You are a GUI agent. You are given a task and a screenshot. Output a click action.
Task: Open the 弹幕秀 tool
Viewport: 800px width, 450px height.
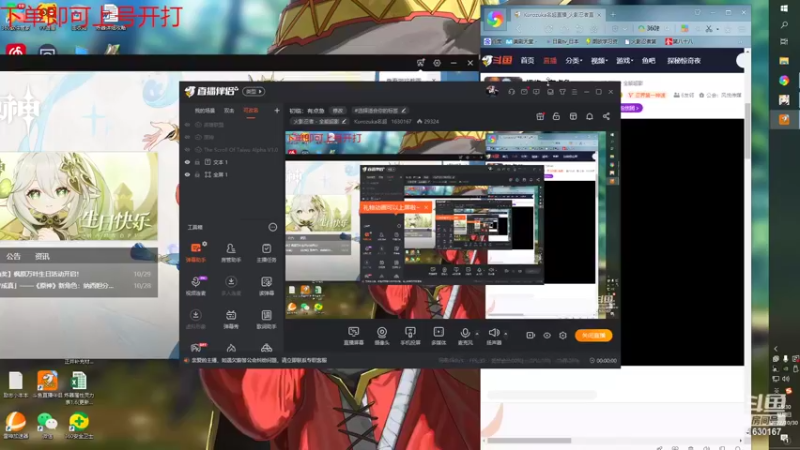pyautogui.click(x=231, y=319)
